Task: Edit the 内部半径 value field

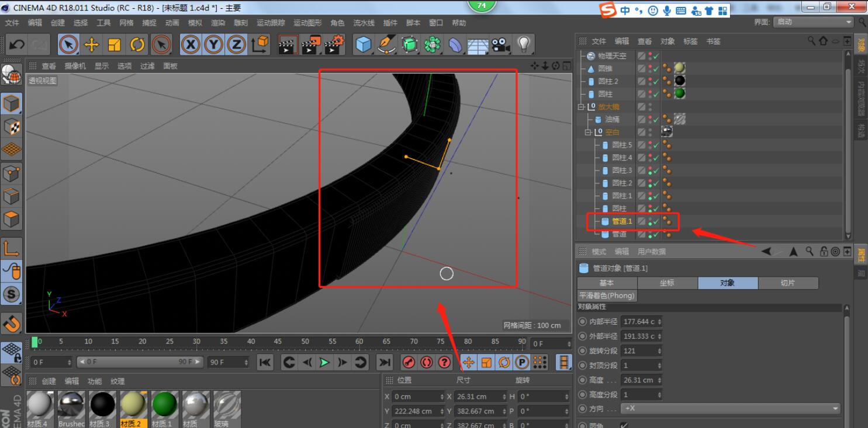Action: pyautogui.click(x=639, y=322)
